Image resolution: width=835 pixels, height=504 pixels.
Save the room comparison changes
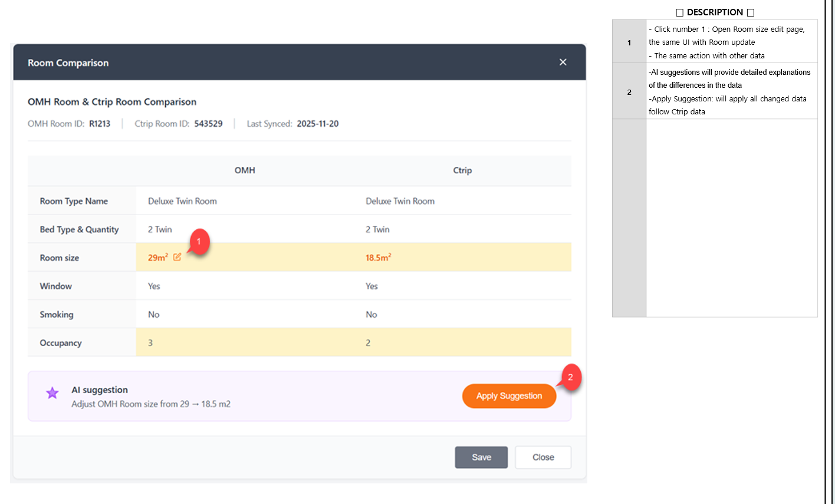point(481,457)
